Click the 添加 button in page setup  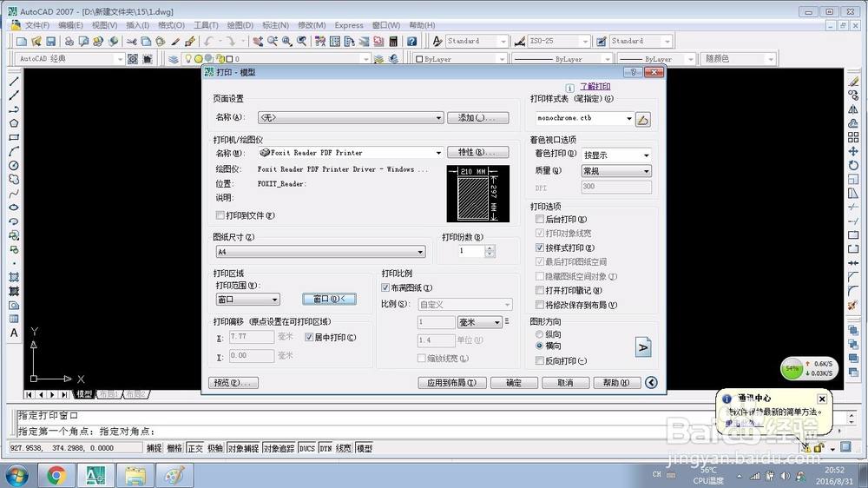tap(477, 117)
